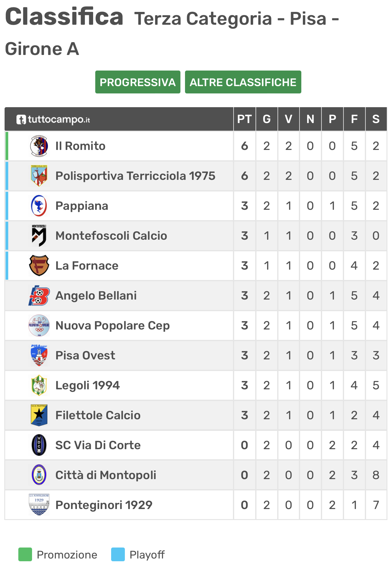Click the Nuova Popolare Cep crest

tap(39, 326)
